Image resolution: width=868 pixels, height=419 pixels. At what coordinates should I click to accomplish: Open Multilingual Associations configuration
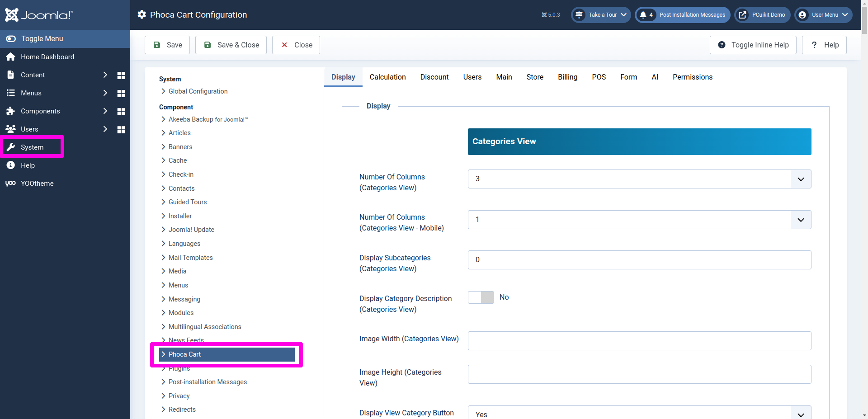coord(205,327)
